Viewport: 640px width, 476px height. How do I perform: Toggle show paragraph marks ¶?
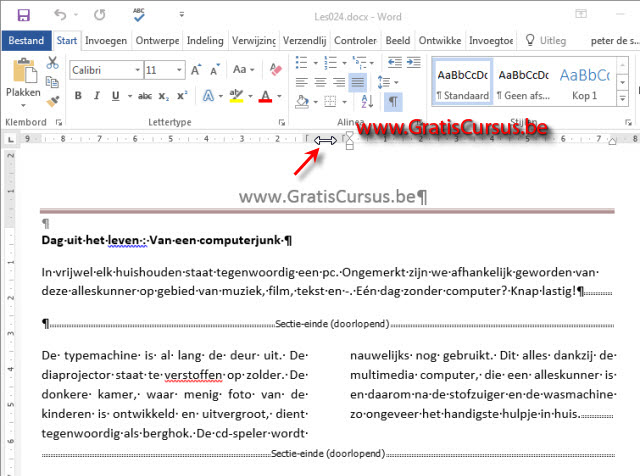click(x=393, y=101)
